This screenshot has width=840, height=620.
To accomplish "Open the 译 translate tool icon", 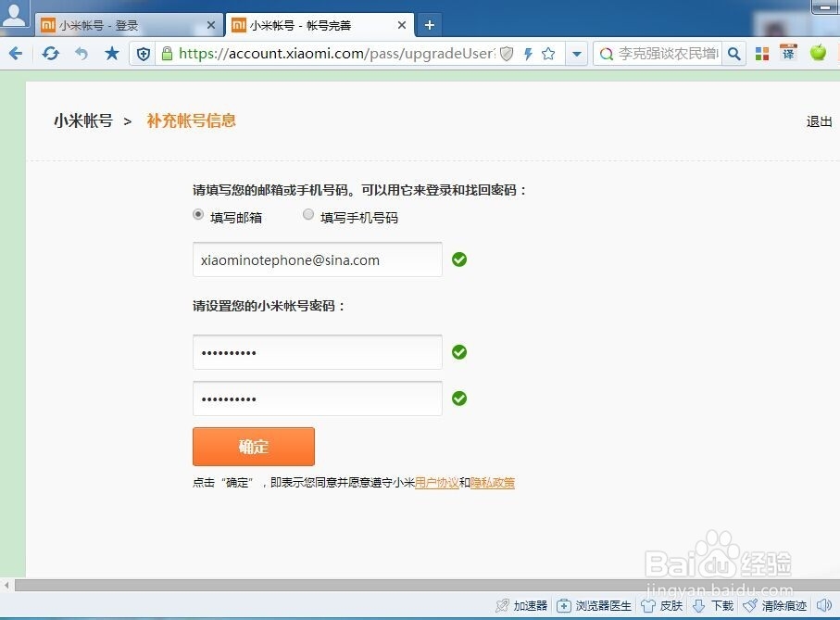I will [787, 53].
